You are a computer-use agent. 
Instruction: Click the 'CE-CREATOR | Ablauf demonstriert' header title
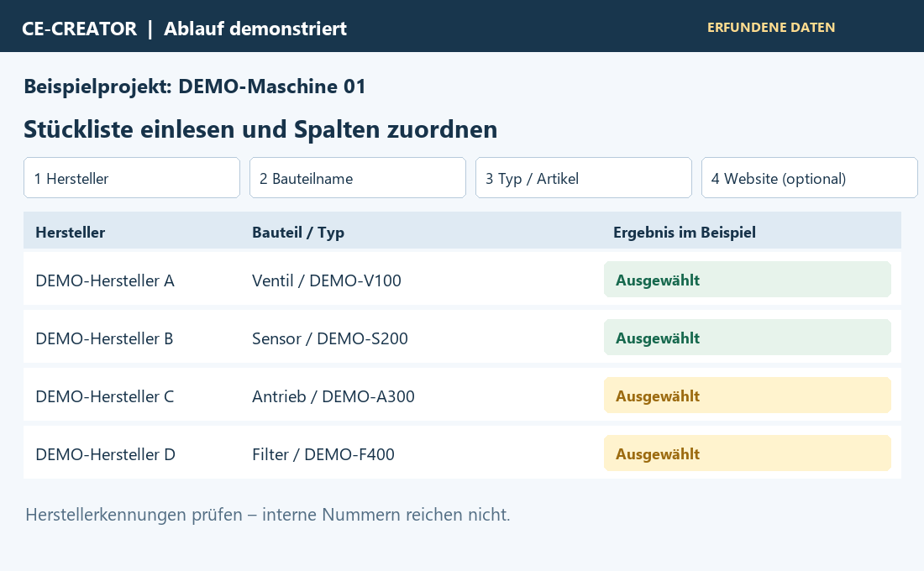pos(185,29)
